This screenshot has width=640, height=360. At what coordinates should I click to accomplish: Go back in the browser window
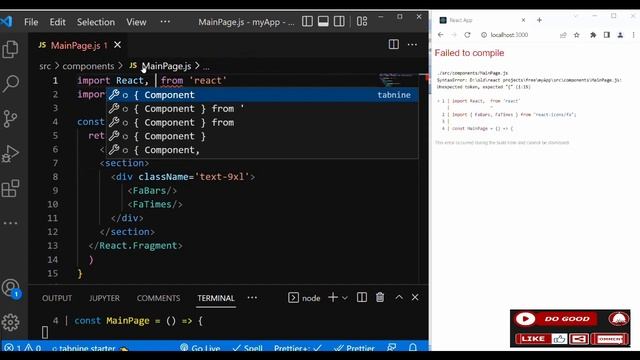pos(440,35)
